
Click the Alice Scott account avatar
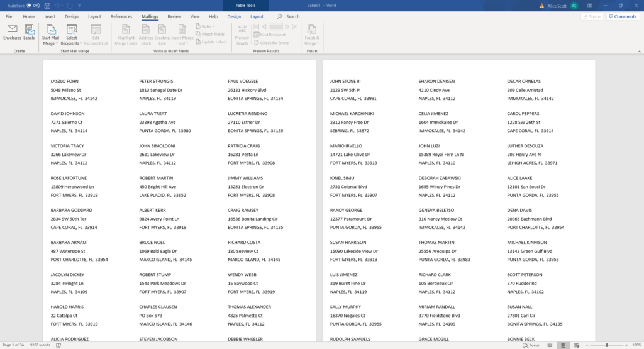pos(574,5)
